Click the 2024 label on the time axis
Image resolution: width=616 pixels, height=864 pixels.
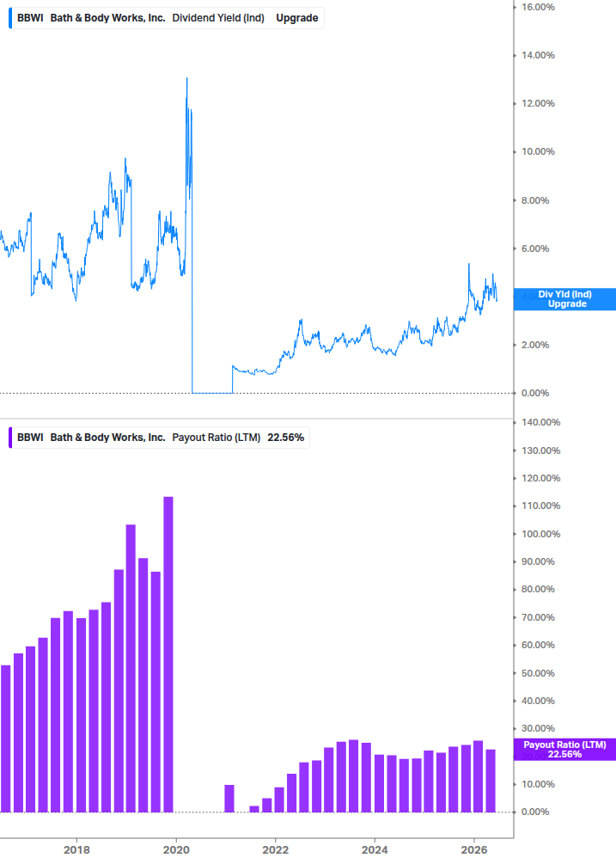pos(375,849)
